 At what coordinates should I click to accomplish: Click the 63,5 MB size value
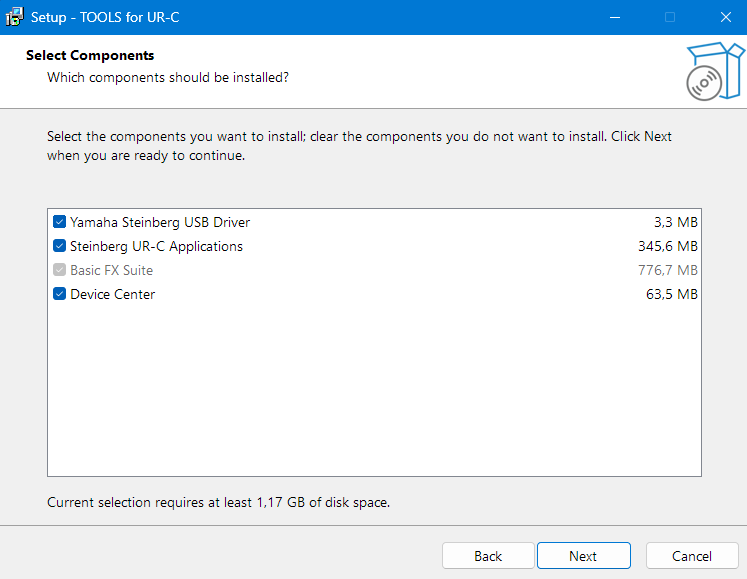(x=672, y=294)
